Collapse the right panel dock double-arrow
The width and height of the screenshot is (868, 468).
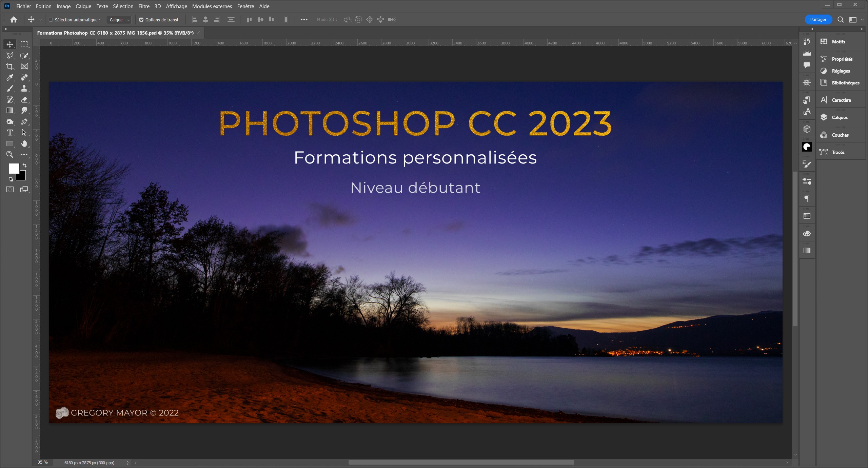[862, 29]
